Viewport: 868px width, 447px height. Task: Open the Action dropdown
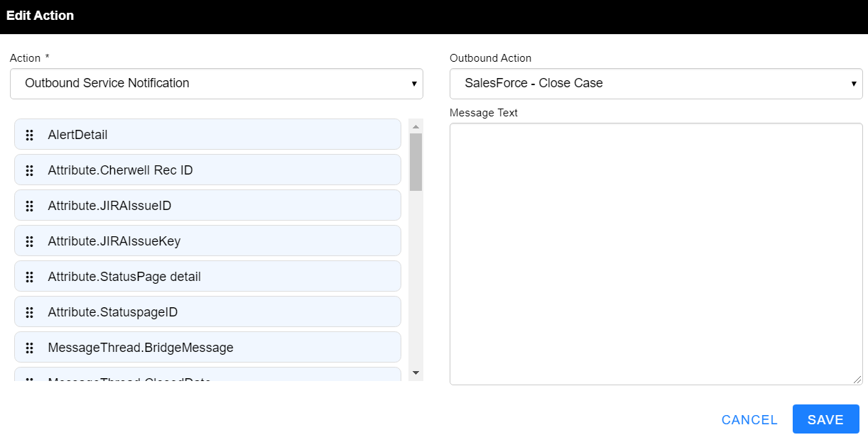(216, 84)
